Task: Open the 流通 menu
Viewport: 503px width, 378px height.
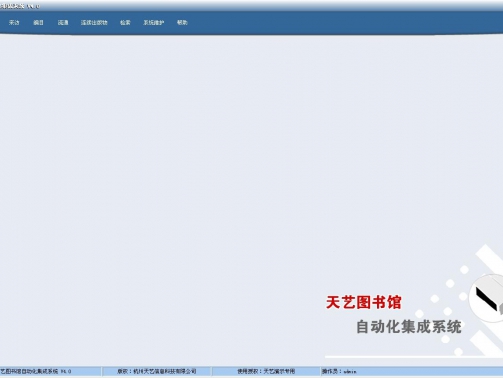Action: pos(63,23)
